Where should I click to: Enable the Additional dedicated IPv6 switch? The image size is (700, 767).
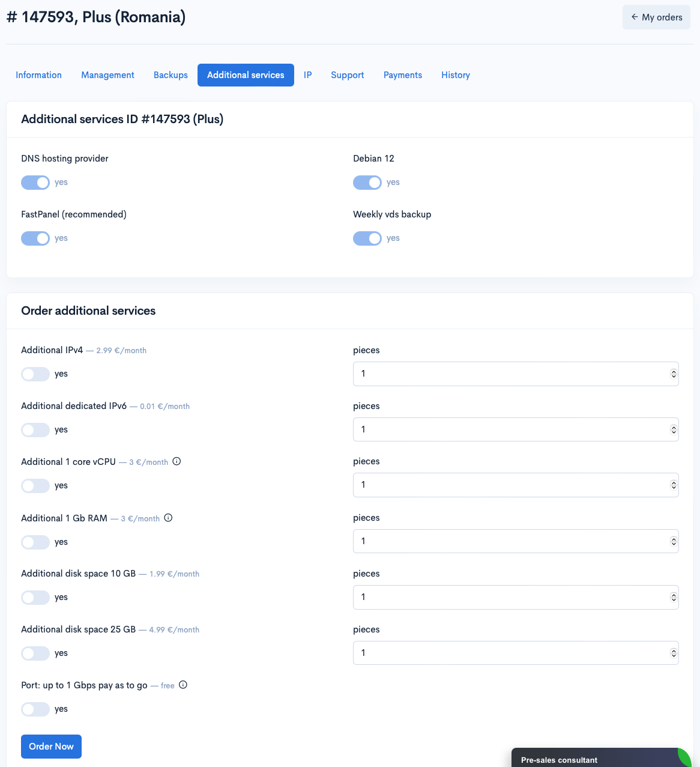[35, 430]
